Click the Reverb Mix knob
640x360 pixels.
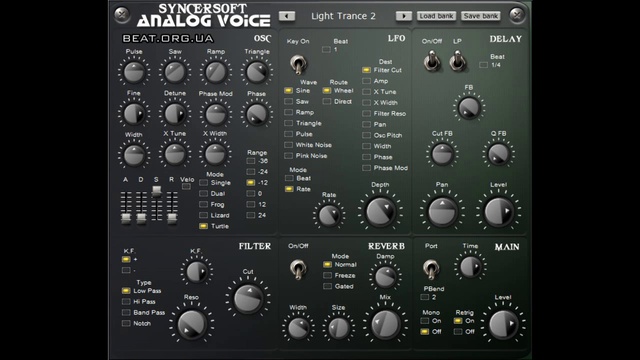point(385,324)
